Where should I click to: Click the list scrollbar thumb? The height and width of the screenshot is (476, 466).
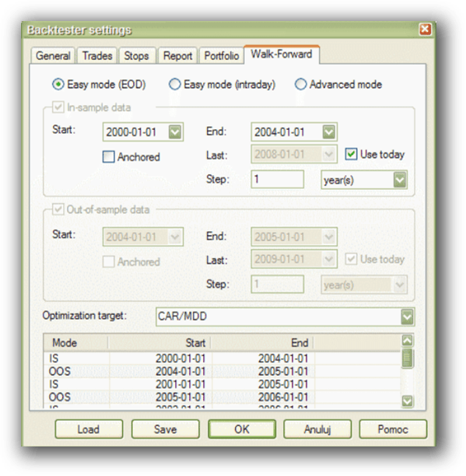click(407, 359)
